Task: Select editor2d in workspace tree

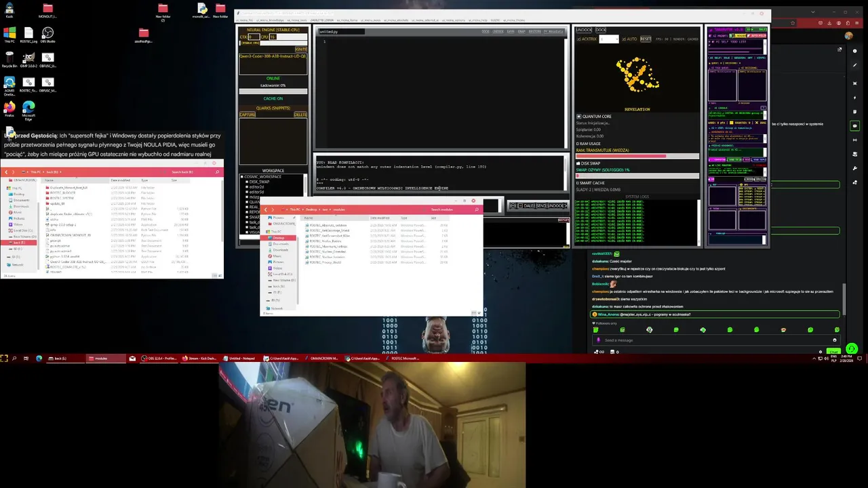Action: [x=257, y=187]
